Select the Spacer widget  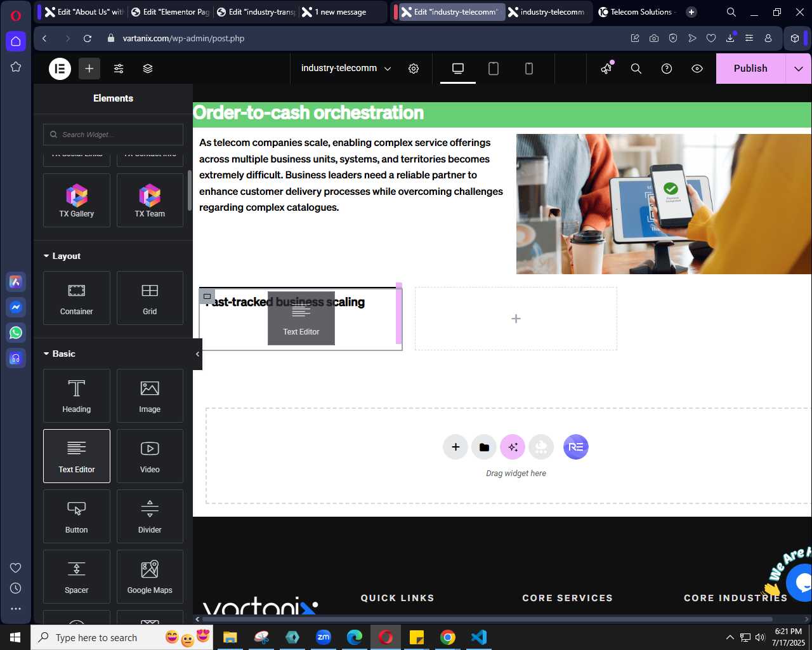(77, 576)
